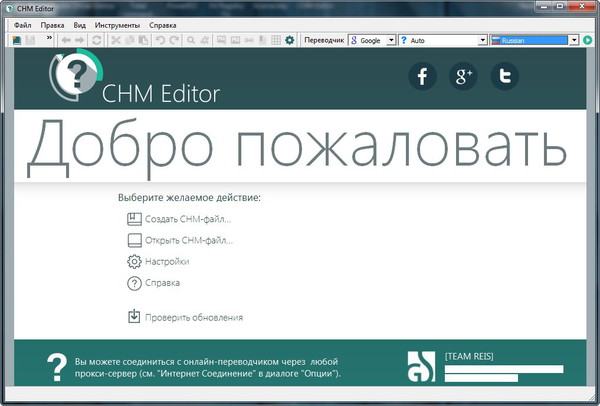Open settings via the toolbar gear icon
600x406 pixels.
point(289,40)
